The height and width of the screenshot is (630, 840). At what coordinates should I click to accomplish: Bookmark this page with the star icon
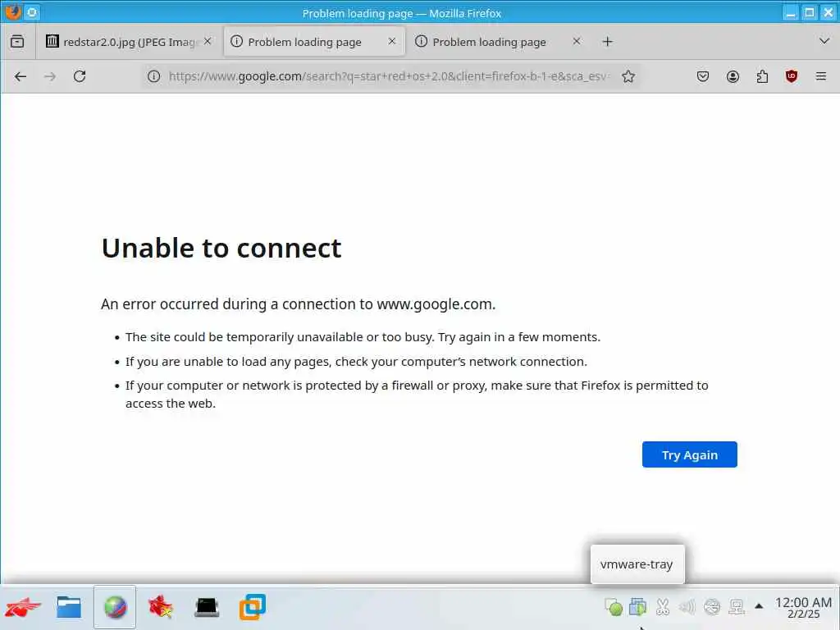[x=628, y=76]
